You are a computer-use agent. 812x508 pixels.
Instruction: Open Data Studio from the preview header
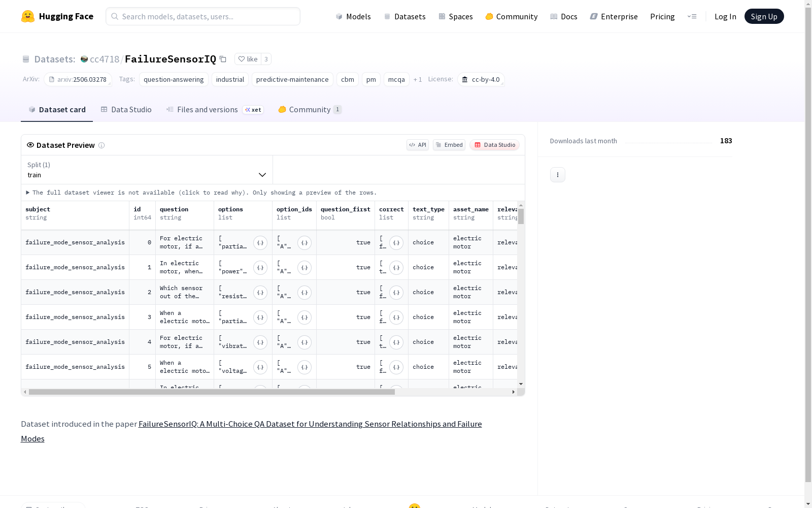(x=494, y=145)
